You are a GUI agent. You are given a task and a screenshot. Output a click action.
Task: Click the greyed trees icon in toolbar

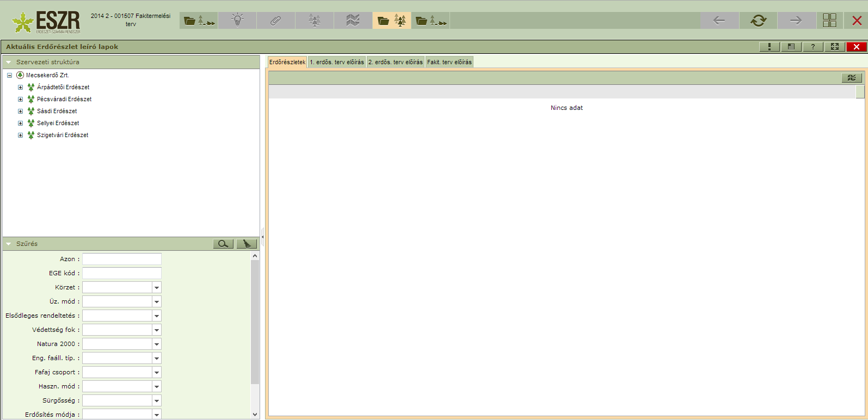pos(315,21)
